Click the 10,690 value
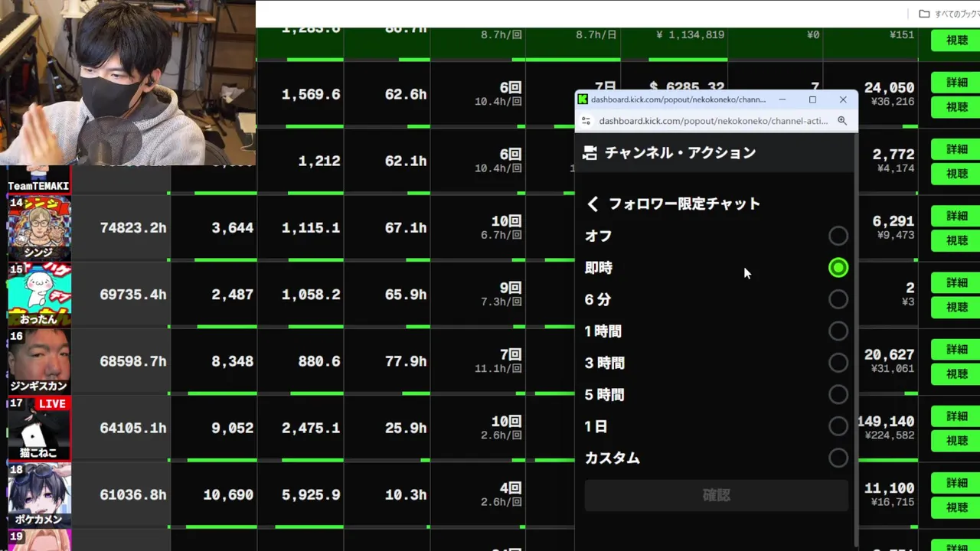 (x=228, y=495)
